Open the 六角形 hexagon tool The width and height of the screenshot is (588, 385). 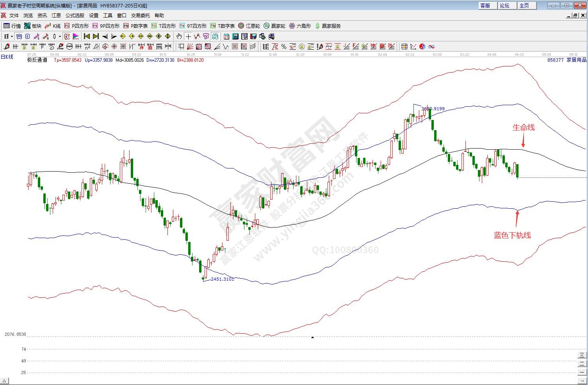pyautogui.click(x=300, y=26)
